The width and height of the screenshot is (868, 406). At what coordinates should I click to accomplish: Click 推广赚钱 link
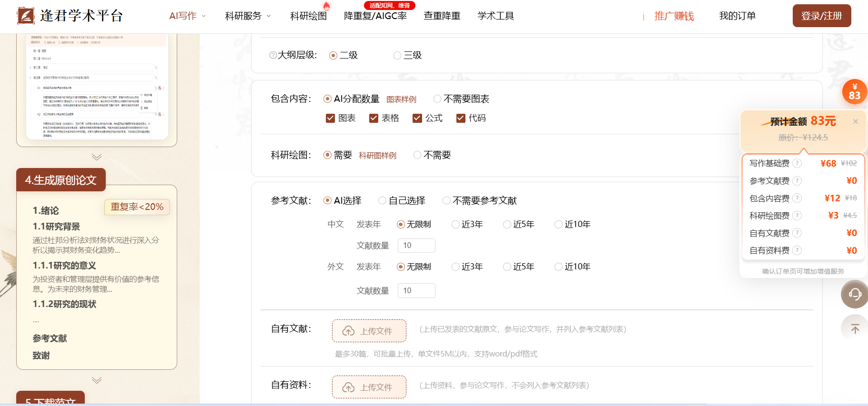[x=674, y=16]
